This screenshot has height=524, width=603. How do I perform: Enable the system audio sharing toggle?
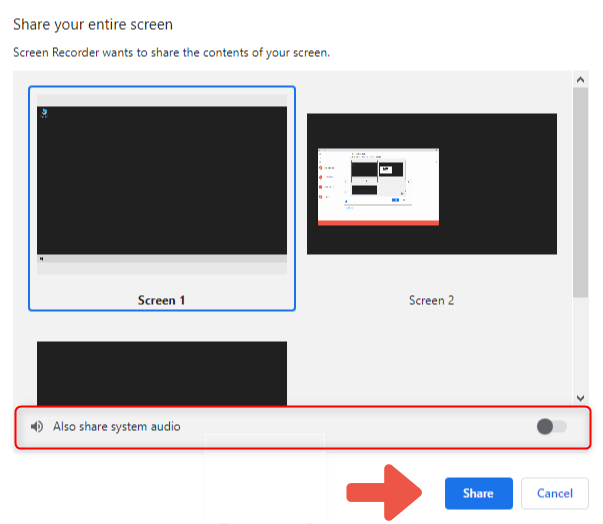point(551,427)
